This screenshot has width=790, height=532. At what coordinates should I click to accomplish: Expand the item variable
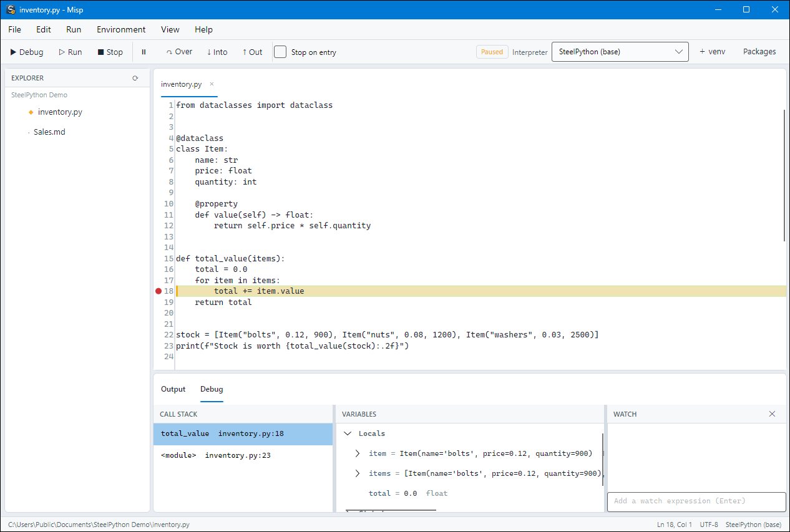pos(358,453)
